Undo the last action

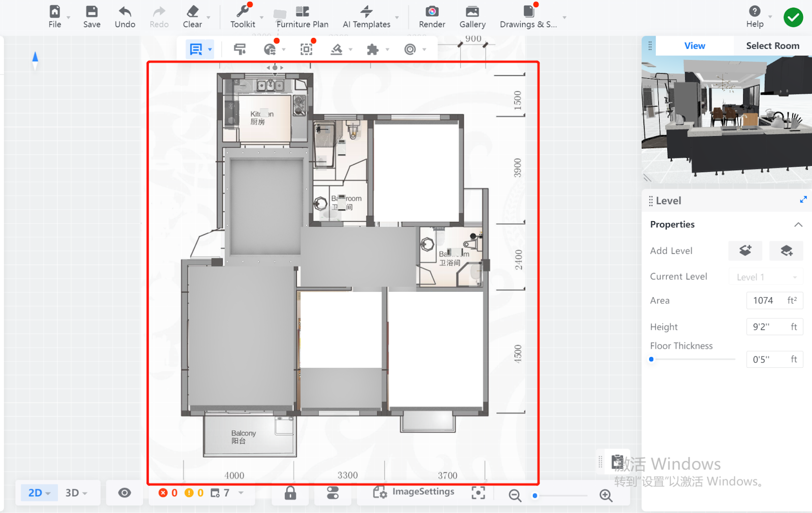125,16
